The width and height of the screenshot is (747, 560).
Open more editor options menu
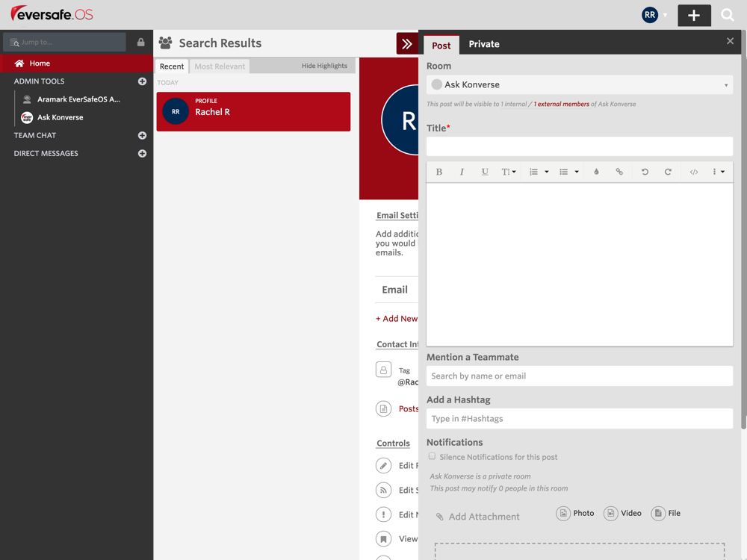(x=719, y=172)
